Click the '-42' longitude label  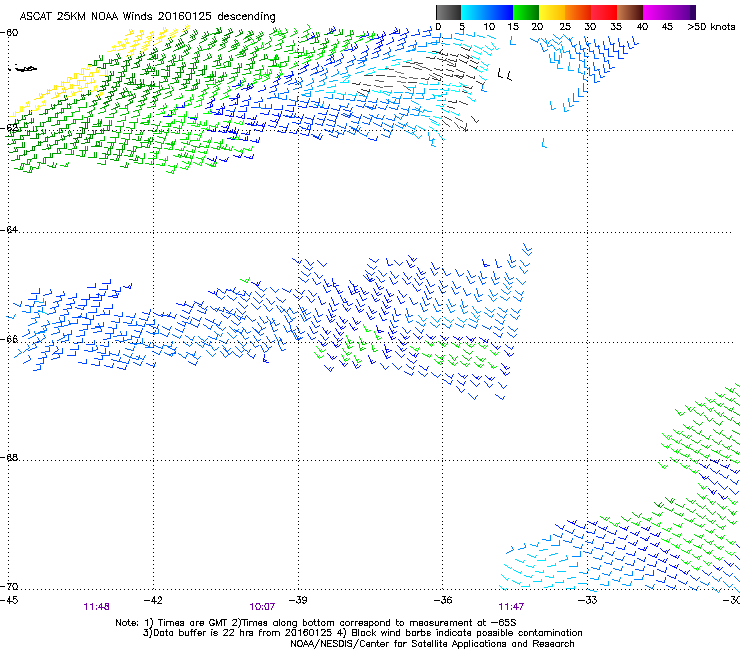click(153, 600)
